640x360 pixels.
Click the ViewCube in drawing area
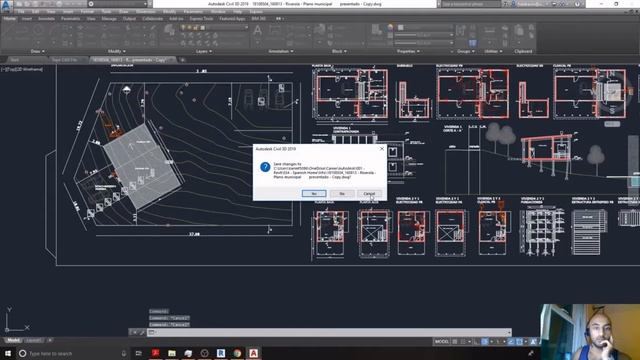612,92
